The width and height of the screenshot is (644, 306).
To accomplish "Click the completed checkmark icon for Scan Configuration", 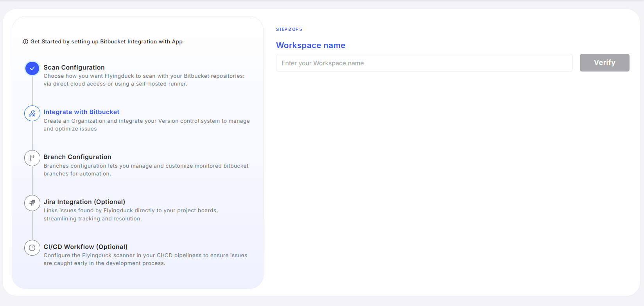I will (x=32, y=68).
